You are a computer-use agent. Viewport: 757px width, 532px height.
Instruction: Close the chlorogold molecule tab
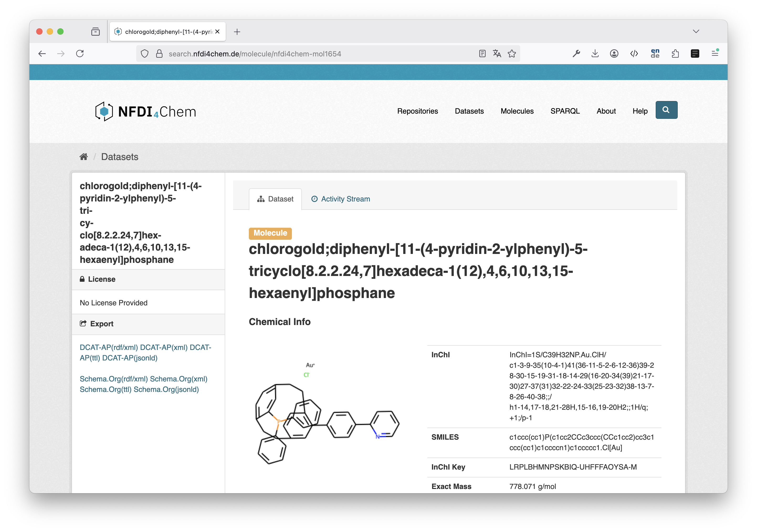218,32
